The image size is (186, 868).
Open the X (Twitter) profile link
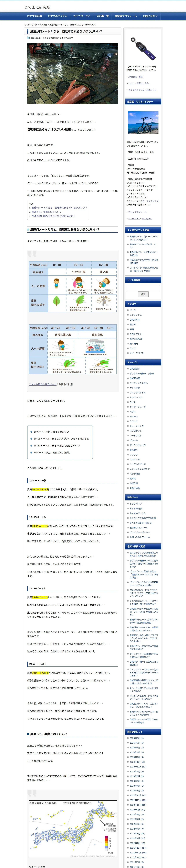pyautogui.click(x=134, y=218)
